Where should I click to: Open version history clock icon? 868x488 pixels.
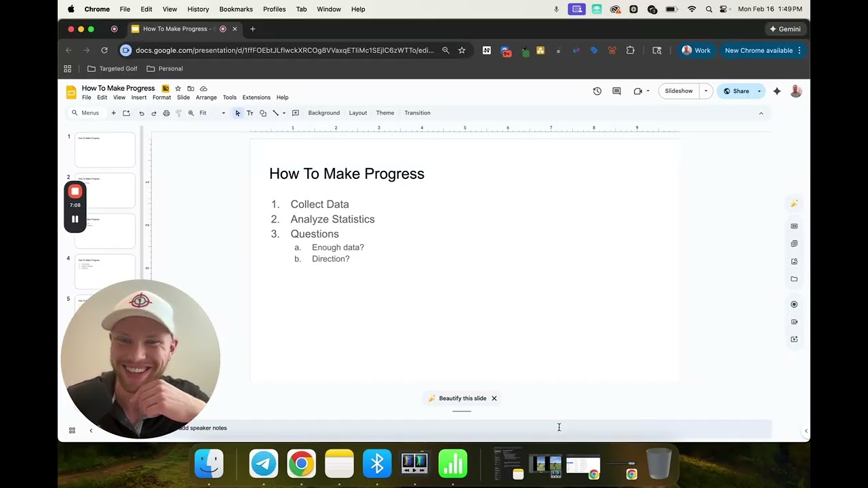tap(597, 91)
